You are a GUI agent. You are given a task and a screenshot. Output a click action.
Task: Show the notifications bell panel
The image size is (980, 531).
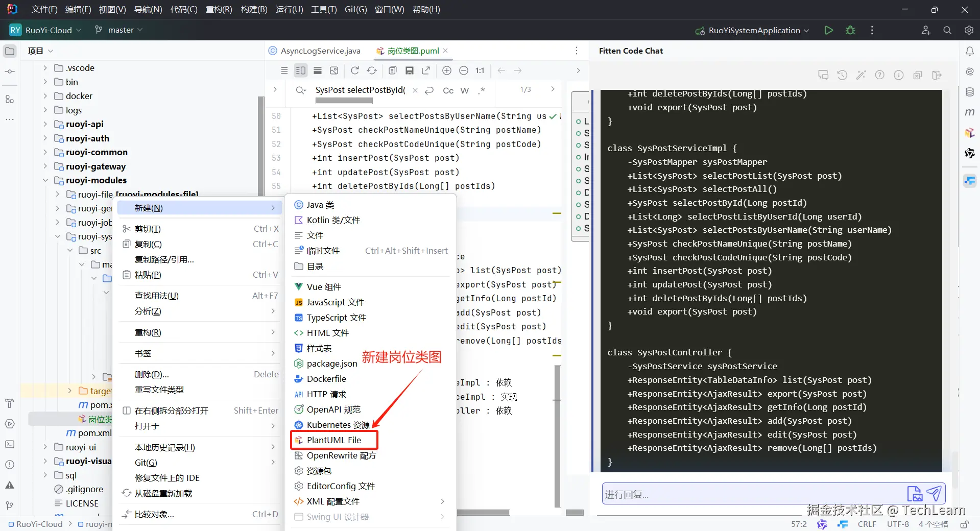969,51
